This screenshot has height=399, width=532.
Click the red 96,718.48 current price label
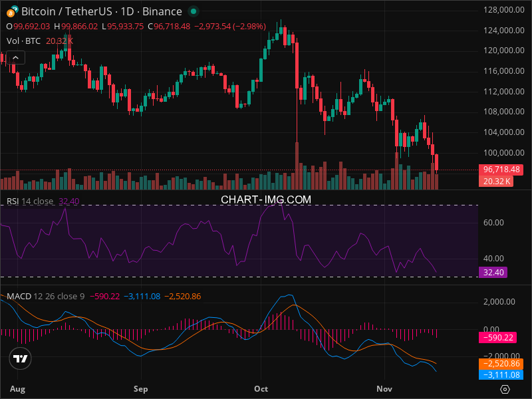point(500,170)
